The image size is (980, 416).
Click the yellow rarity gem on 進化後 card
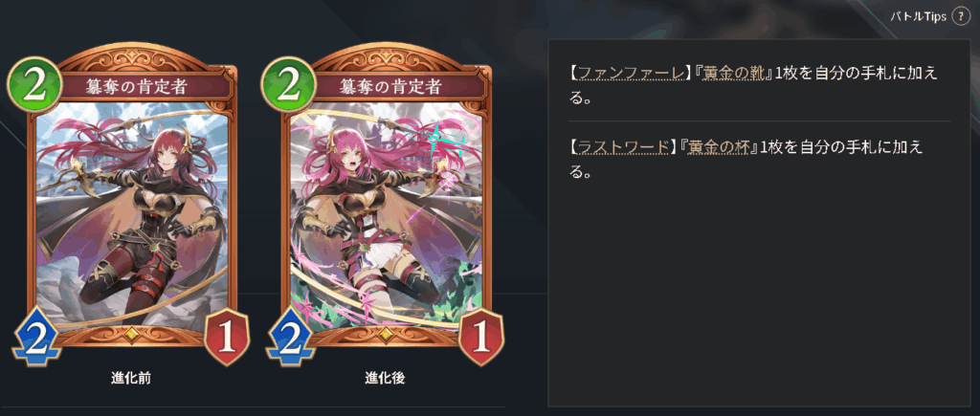pyautogui.click(x=386, y=335)
